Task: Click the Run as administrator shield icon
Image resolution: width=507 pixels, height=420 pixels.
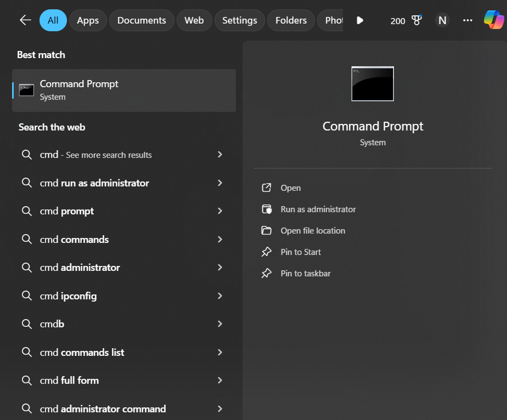Action: tap(267, 209)
